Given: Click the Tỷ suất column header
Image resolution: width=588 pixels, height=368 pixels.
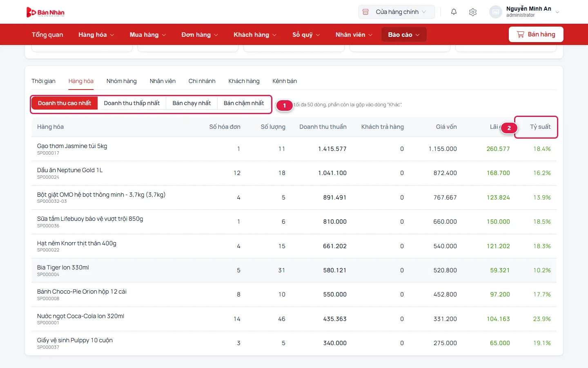Looking at the screenshot, I should [x=540, y=127].
